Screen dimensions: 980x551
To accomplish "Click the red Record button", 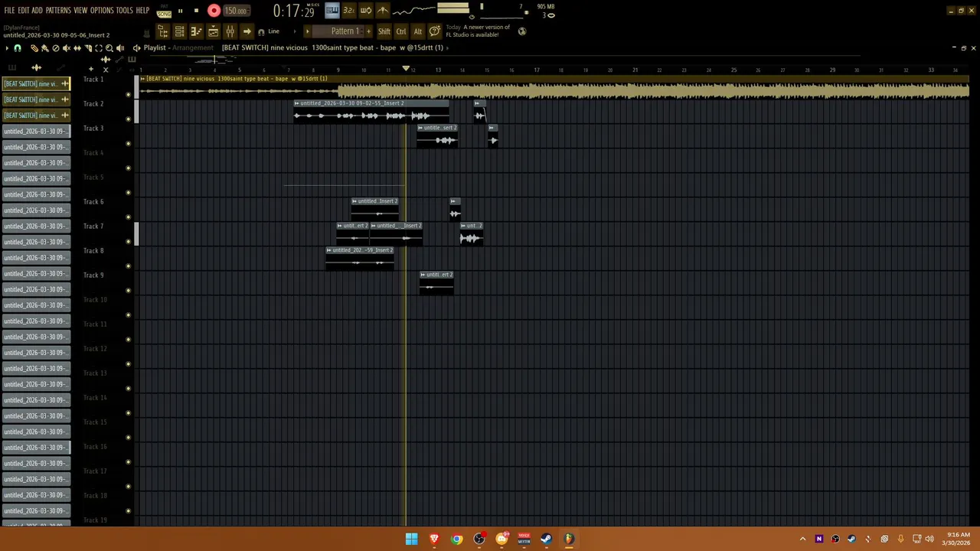I will (x=214, y=11).
